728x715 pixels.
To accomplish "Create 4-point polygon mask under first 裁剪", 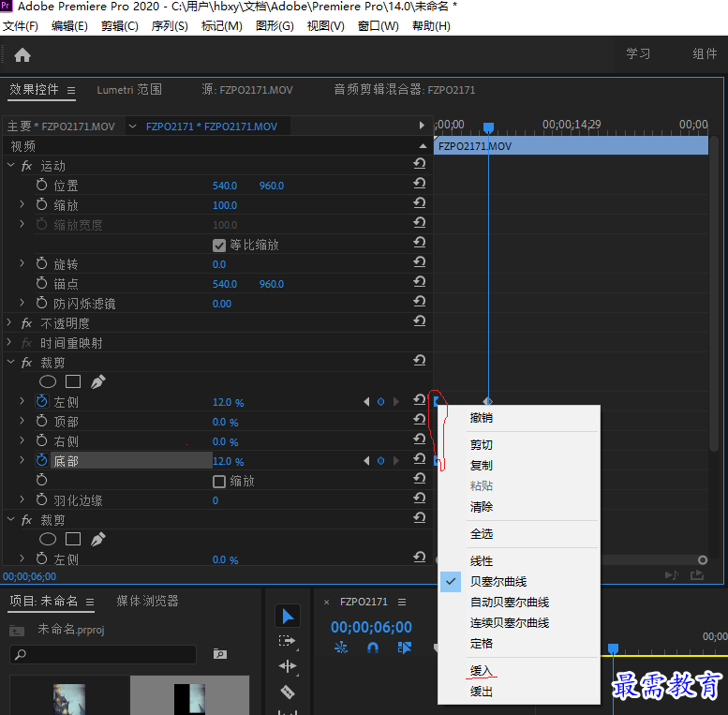I will click(x=73, y=381).
